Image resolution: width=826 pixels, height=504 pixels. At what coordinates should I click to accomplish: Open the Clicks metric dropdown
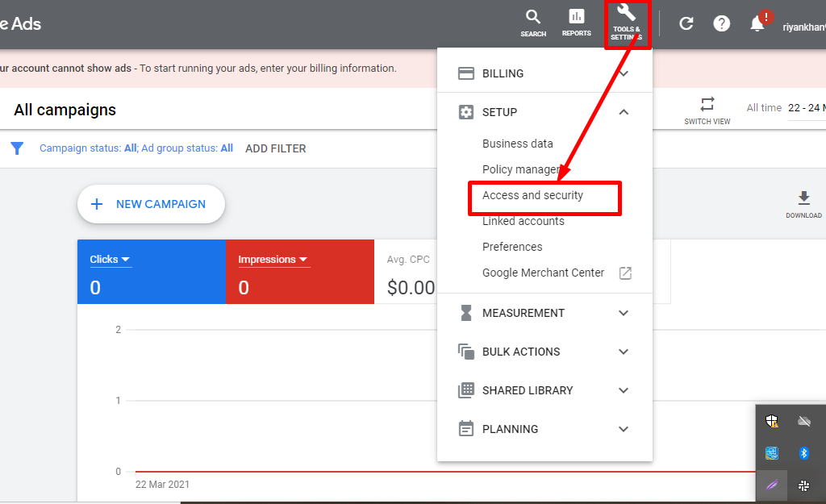[110, 260]
